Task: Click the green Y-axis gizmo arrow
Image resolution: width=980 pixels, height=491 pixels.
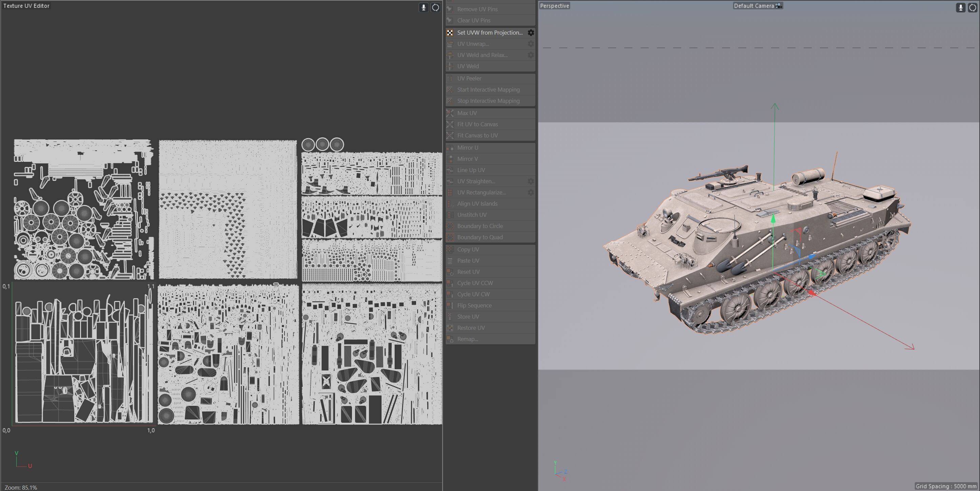Action: click(773, 219)
